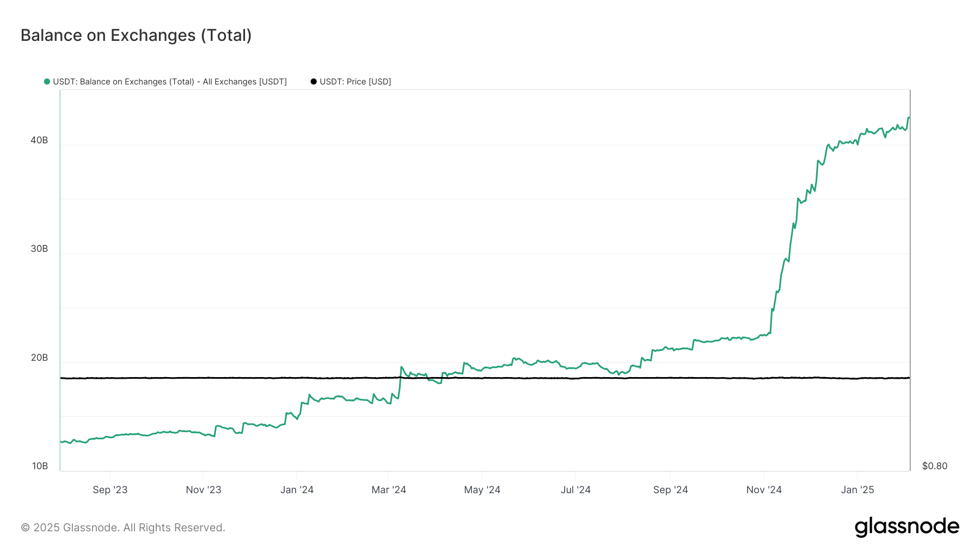Click the black USDT price legend dot
This screenshot has width=980, height=552.
pyautogui.click(x=314, y=82)
